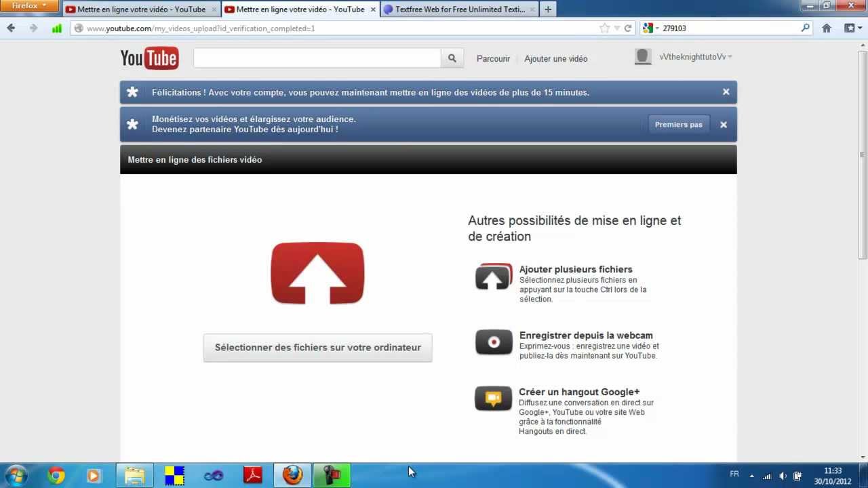Open the Windows Start menu
Image resolution: width=868 pixels, height=488 pixels.
click(x=16, y=475)
